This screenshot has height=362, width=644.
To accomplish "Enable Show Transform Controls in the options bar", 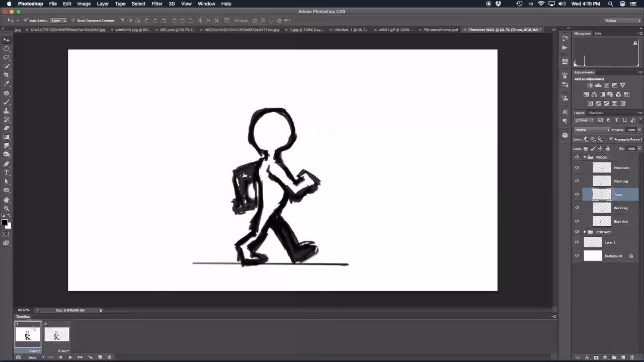I will click(x=73, y=21).
